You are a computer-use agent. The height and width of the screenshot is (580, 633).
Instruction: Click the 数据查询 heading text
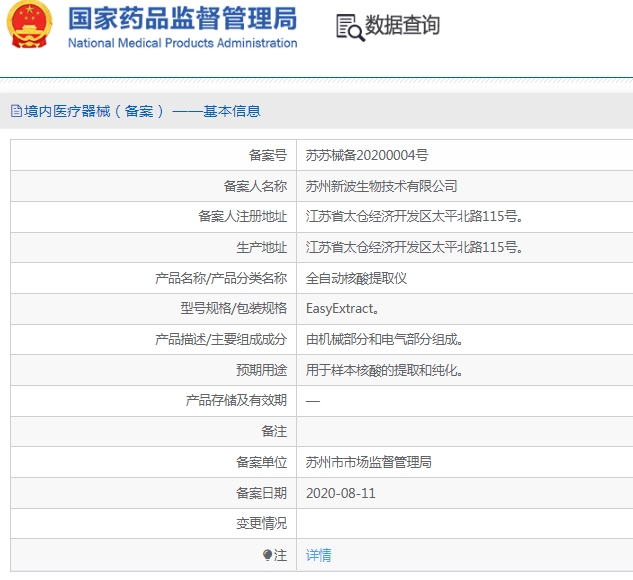coord(402,25)
